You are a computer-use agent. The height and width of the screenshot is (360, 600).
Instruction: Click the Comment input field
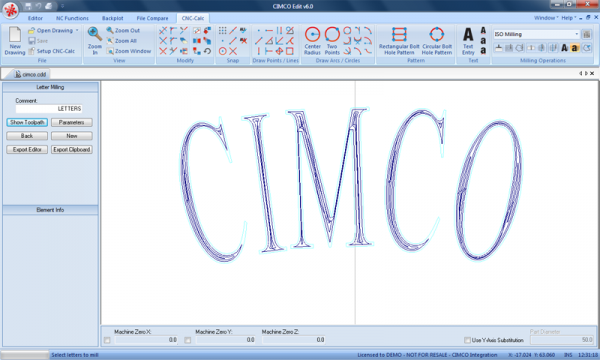pos(49,109)
